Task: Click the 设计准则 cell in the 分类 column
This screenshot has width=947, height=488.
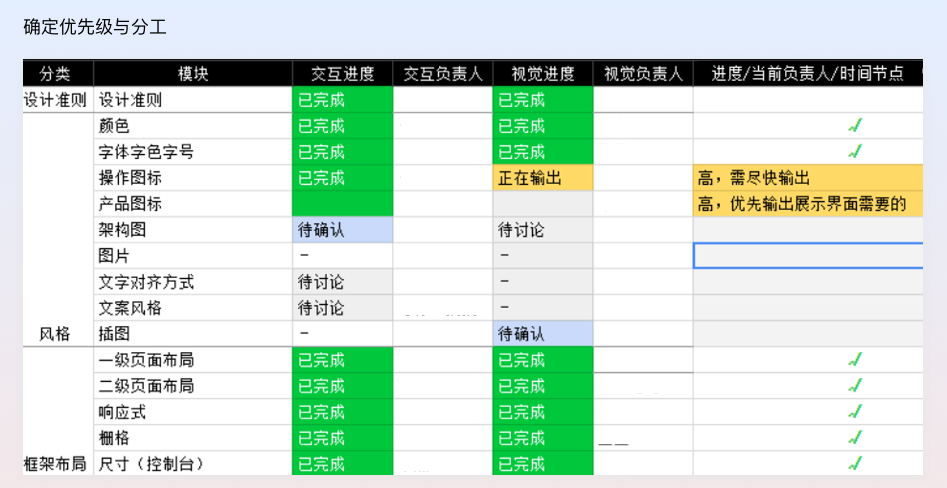Action: coord(58,100)
